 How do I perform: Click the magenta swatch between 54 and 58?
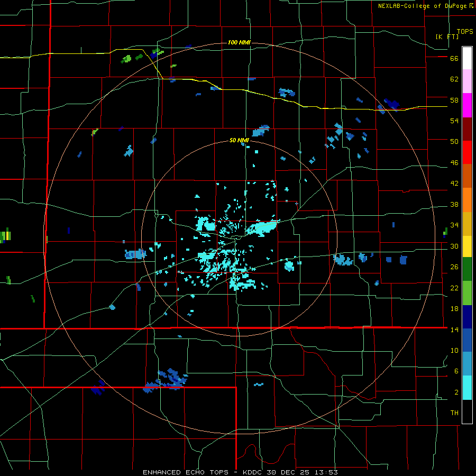point(467,105)
